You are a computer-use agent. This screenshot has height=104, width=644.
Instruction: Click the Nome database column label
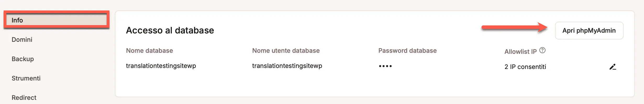tap(149, 50)
